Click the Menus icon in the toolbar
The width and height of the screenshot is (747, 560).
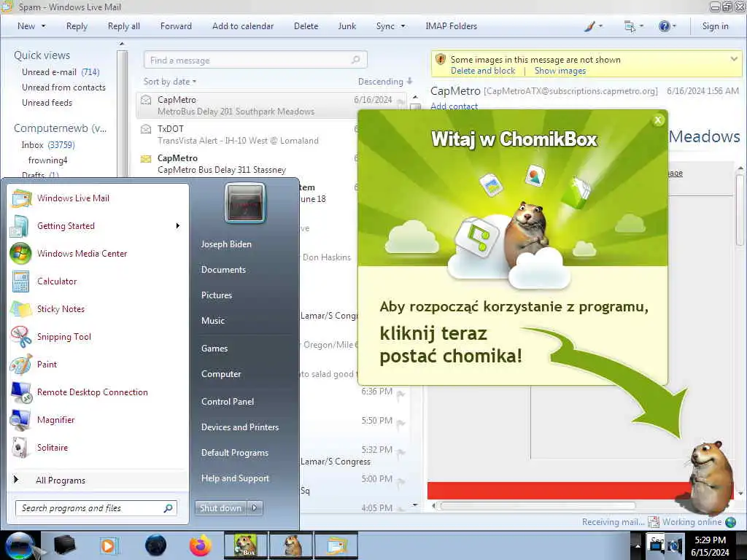(x=630, y=26)
